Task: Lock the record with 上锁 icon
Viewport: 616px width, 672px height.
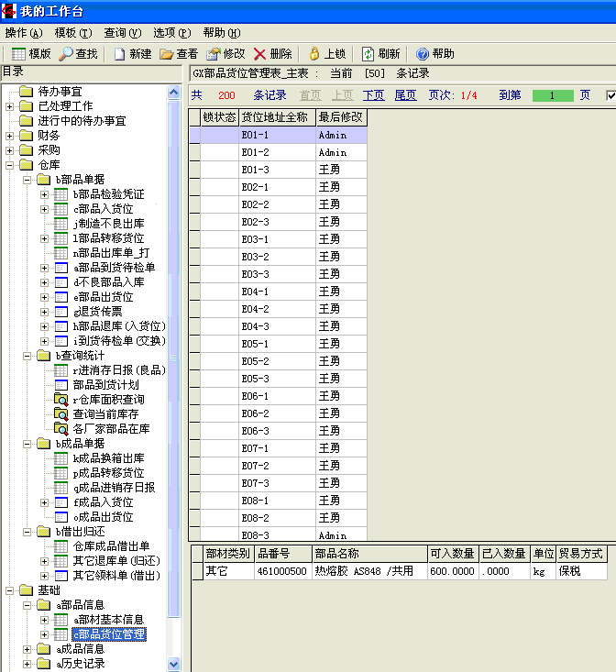Action: pyautogui.click(x=314, y=54)
